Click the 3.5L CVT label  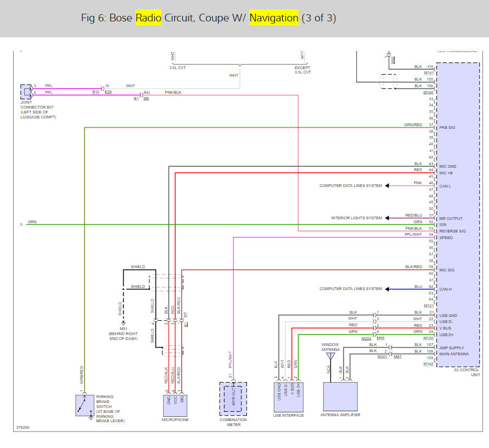[x=177, y=68]
